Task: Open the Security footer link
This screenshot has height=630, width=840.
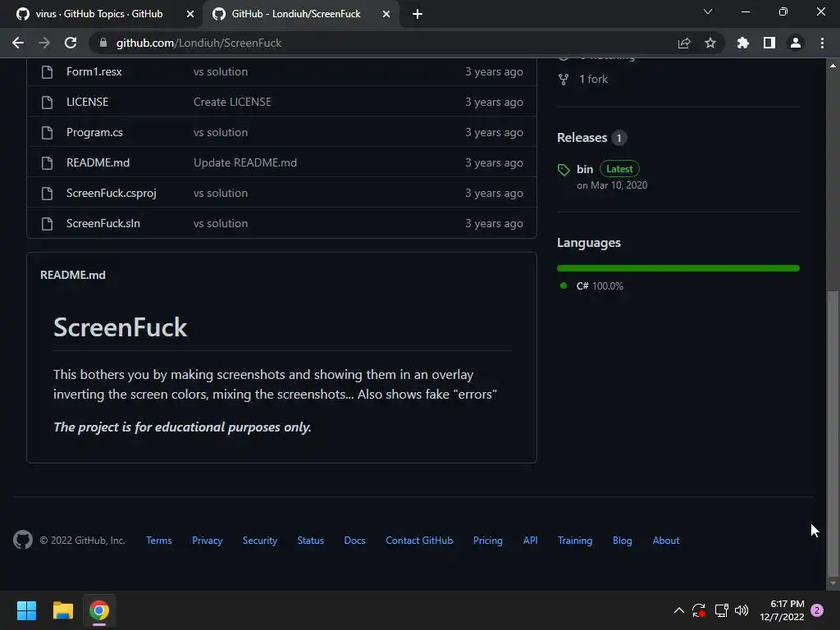Action: tap(260, 541)
